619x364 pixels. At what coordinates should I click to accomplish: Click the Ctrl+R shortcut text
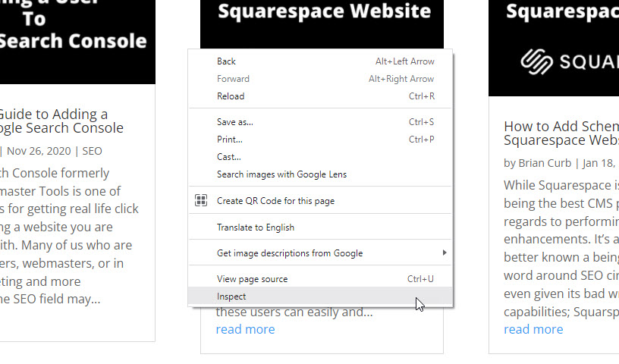point(422,96)
